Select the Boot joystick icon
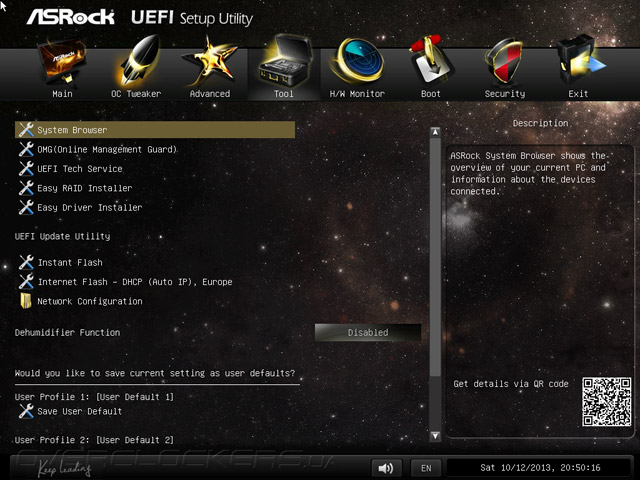The image size is (640, 480). coord(430,61)
